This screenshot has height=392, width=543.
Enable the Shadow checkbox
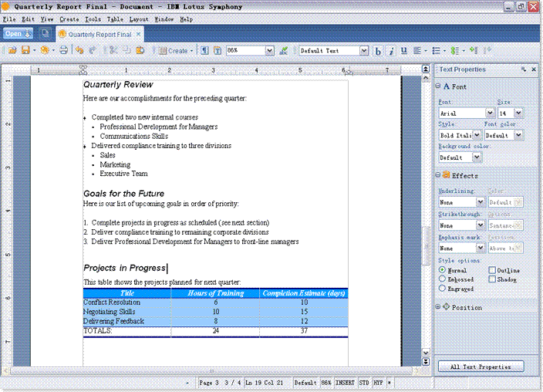[492, 279]
